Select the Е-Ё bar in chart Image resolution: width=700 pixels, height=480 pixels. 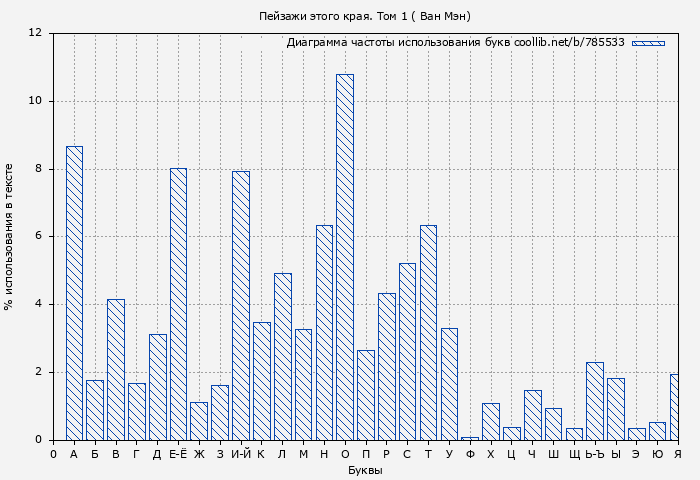pos(178,304)
